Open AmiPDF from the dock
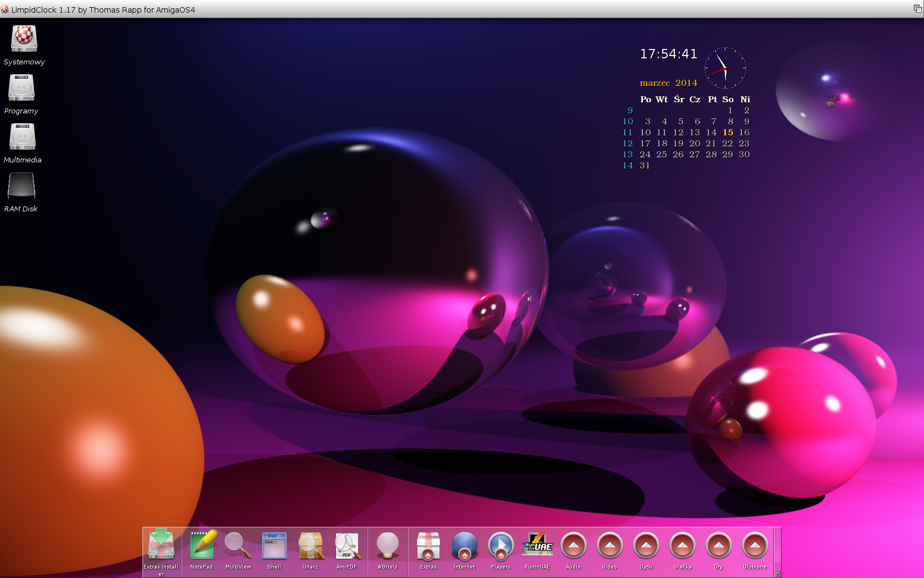 click(347, 546)
